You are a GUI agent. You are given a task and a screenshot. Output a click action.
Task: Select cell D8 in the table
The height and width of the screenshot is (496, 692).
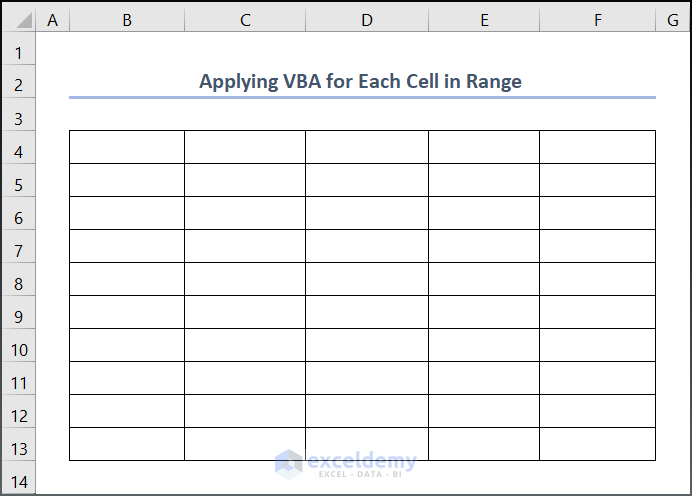[367, 279]
